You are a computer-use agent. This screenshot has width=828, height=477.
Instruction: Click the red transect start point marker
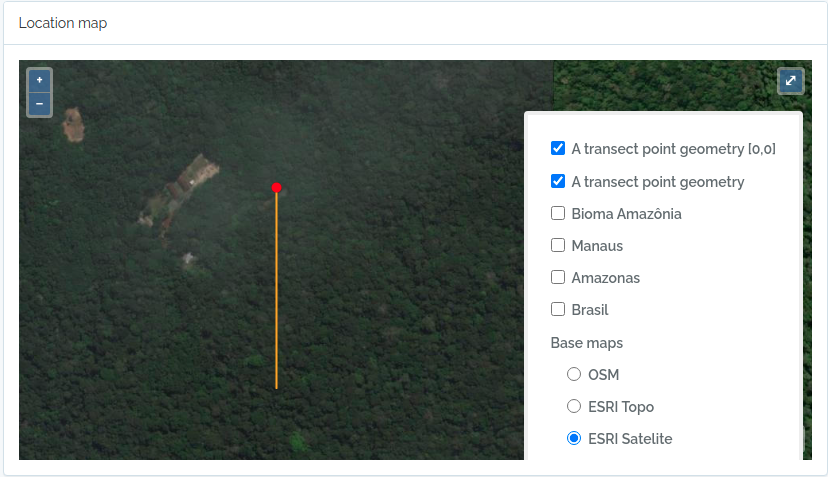tap(276, 187)
